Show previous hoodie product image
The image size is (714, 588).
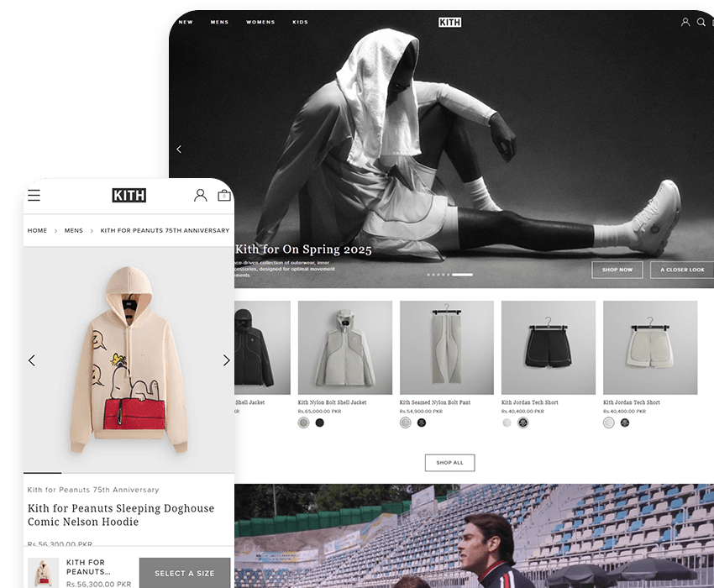click(x=32, y=360)
